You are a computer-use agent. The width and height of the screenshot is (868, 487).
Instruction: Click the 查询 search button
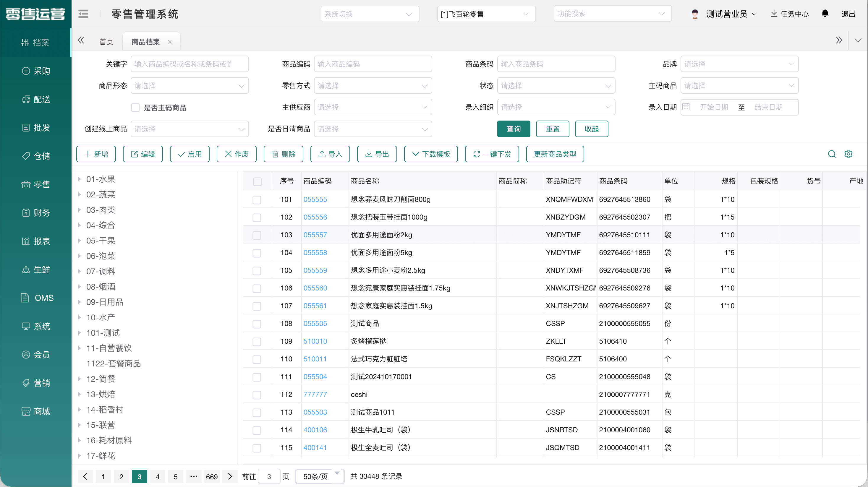(513, 129)
